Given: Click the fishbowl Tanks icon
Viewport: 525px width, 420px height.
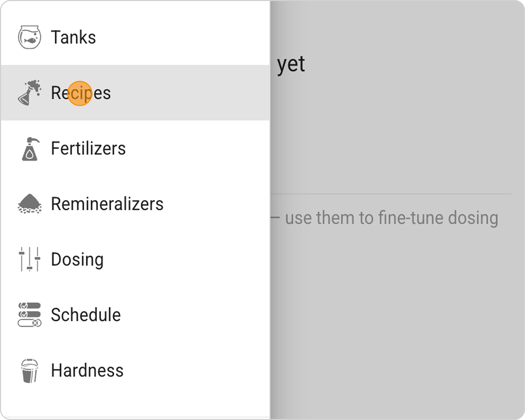Looking at the screenshot, I should click(x=29, y=37).
